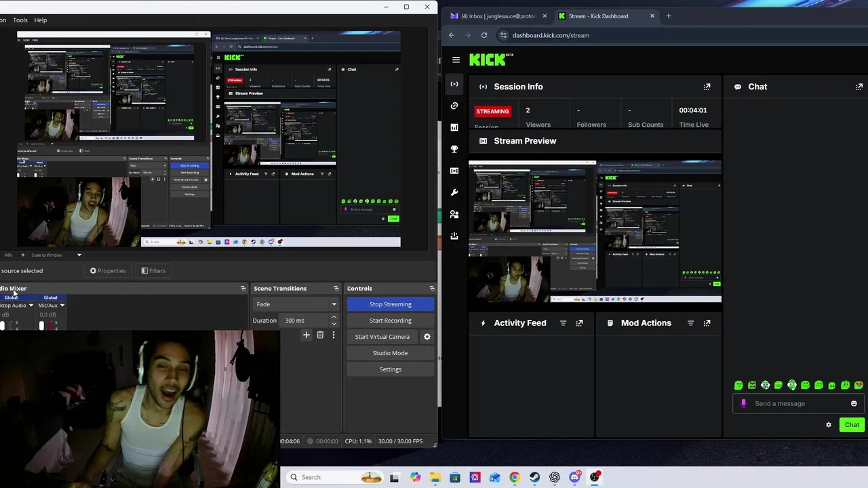Pop out the Activity Feed panel
This screenshot has height=488, width=868.
pos(579,323)
